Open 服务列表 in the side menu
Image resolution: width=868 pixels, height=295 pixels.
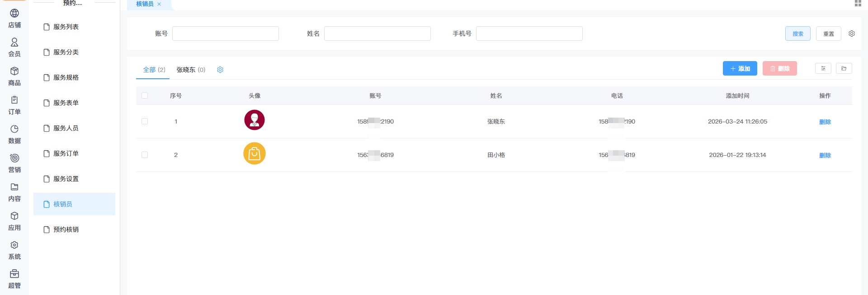[x=75, y=27]
